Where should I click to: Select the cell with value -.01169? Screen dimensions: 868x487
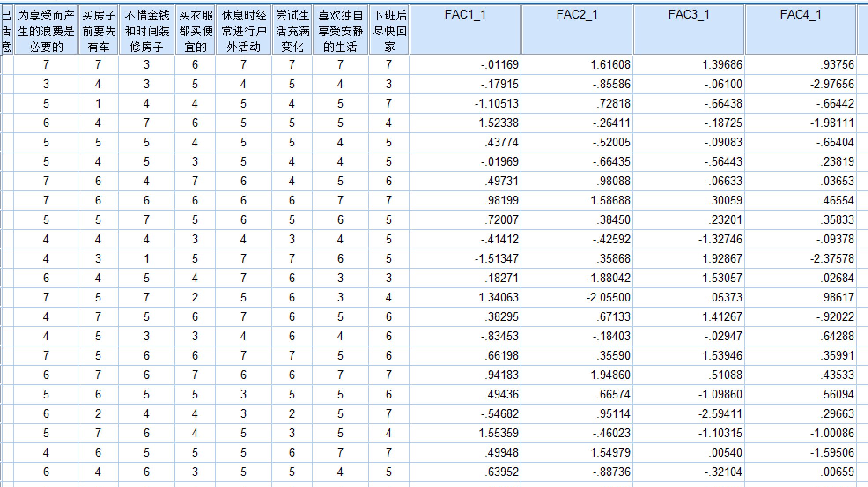[465, 65]
